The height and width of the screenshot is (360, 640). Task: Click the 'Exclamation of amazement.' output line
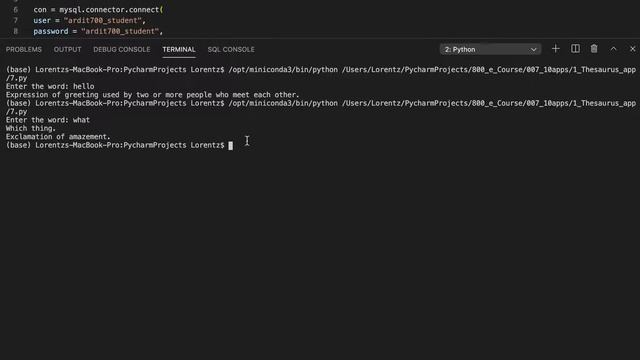58,137
